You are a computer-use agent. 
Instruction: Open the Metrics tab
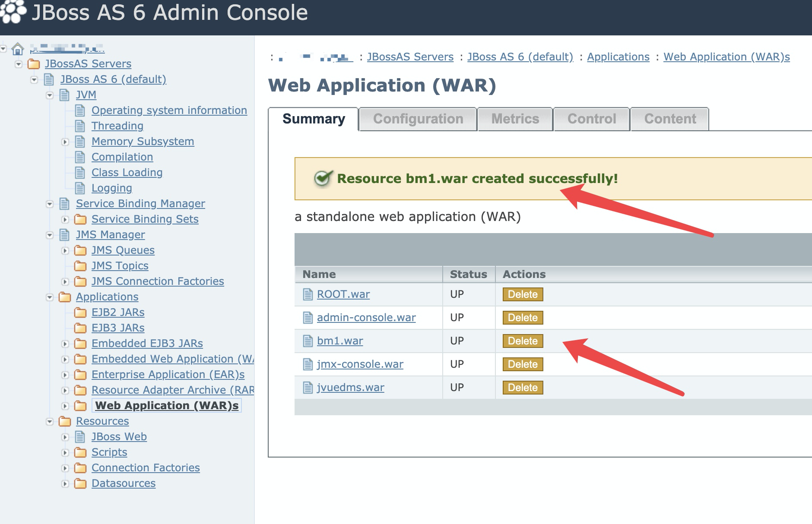tap(515, 119)
